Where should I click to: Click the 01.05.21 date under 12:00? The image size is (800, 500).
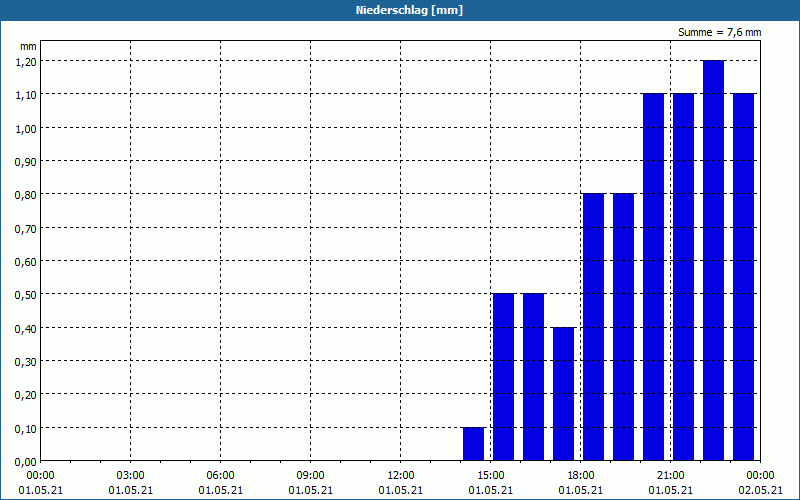click(x=401, y=490)
